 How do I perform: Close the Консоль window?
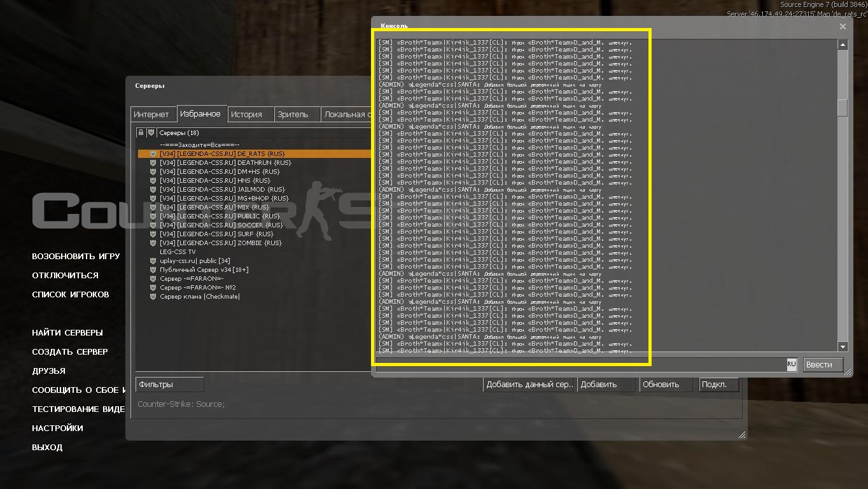pyautogui.click(x=843, y=27)
